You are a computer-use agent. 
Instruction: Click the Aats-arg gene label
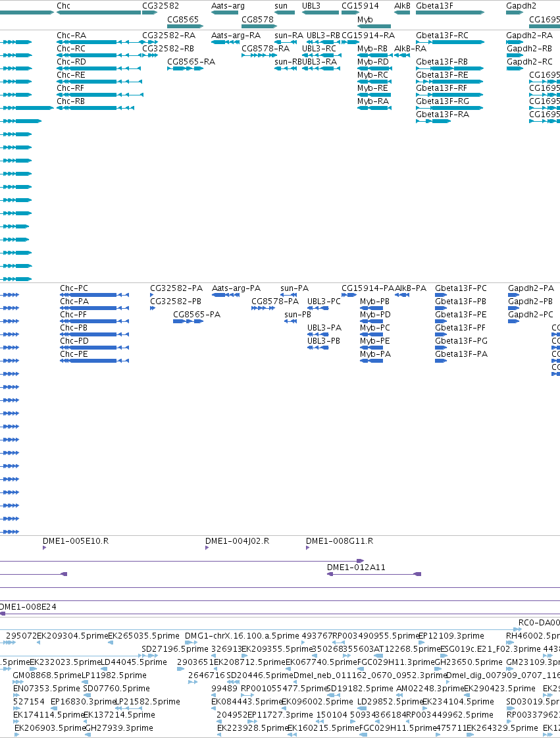point(228,6)
